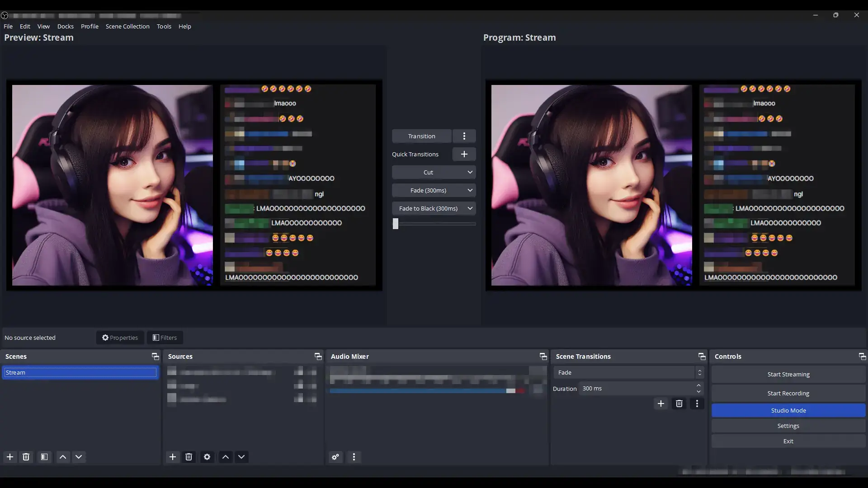
Task: Click the Add Quick Transition icon
Action: point(464,154)
